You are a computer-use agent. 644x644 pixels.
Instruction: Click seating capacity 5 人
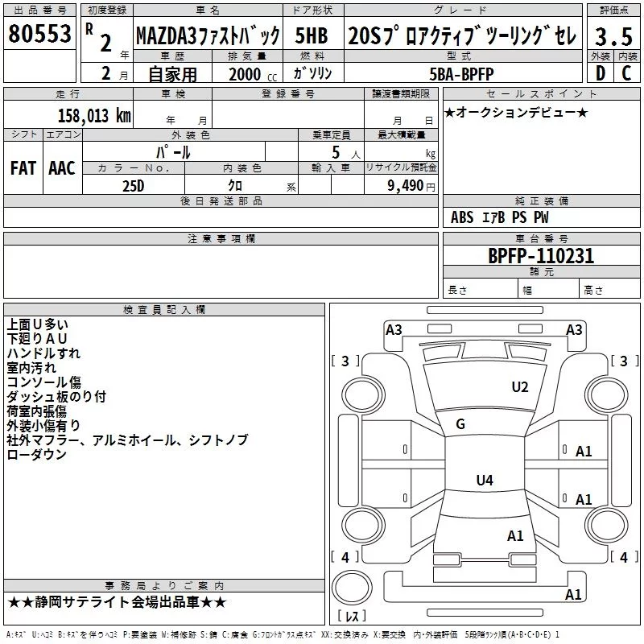345,153
